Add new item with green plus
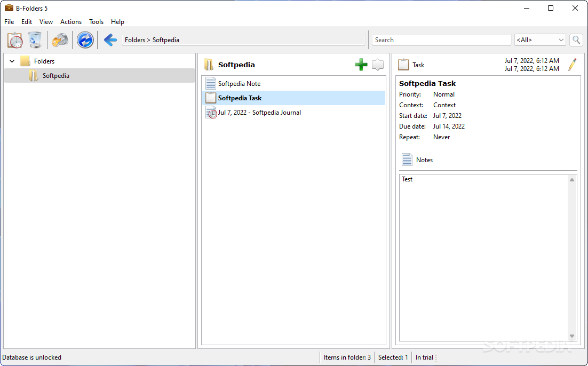Image resolution: width=588 pixels, height=366 pixels. pyautogui.click(x=361, y=65)
